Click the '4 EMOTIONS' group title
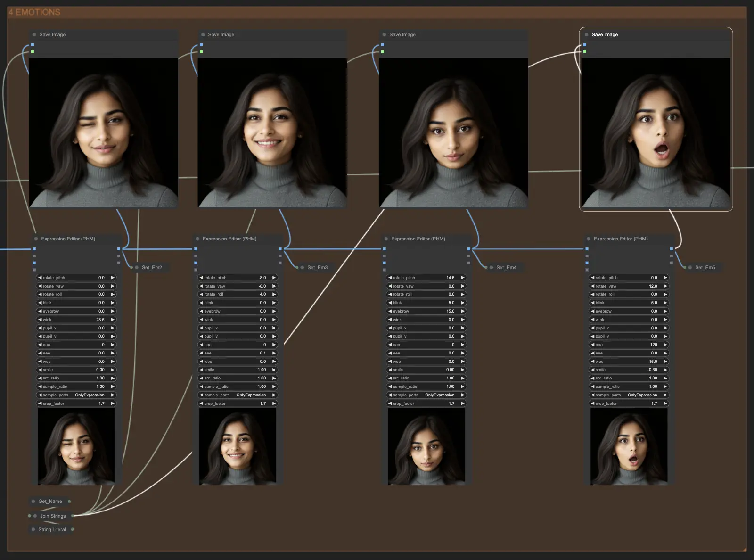This screenshot has height=560, width=754. click(34, 12)
